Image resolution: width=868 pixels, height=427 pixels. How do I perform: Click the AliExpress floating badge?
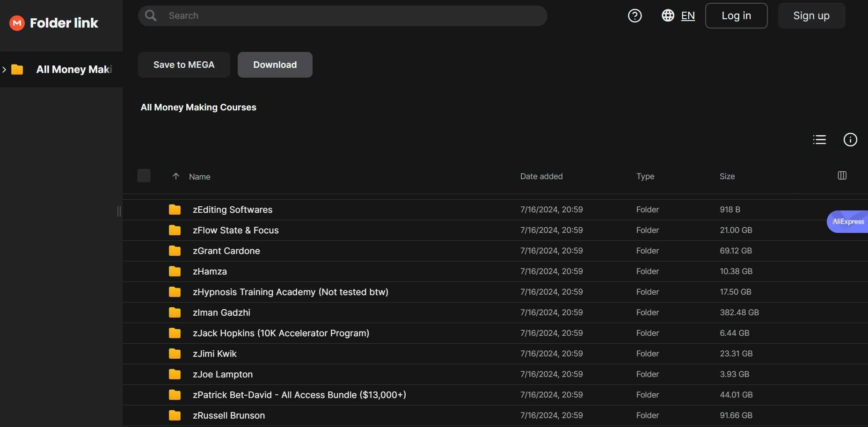[x=847, y=222]
